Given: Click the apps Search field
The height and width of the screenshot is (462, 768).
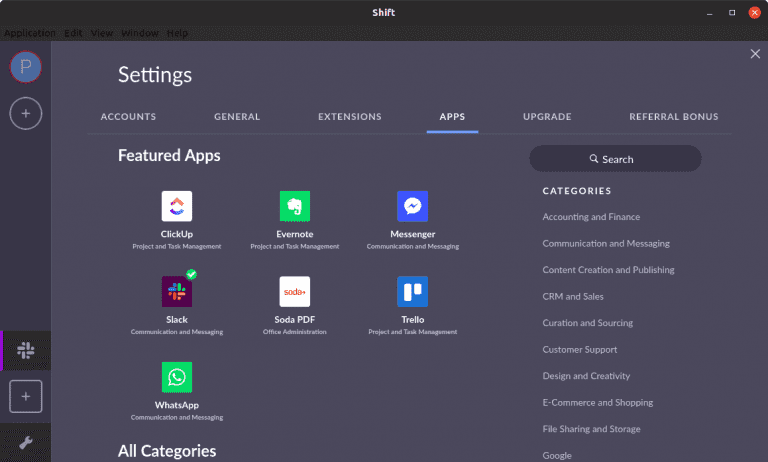Looking at the screenshot, I should pyautogui.click(x=615, y=159).
